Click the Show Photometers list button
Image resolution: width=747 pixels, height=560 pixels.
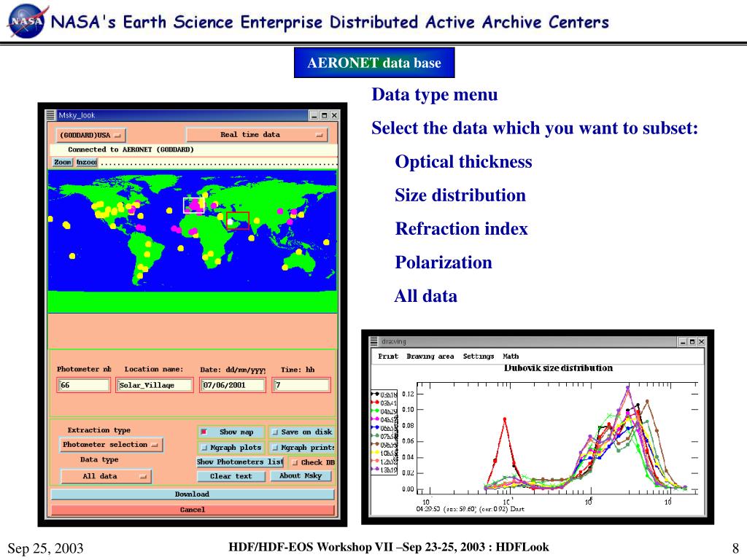point(240,462)
